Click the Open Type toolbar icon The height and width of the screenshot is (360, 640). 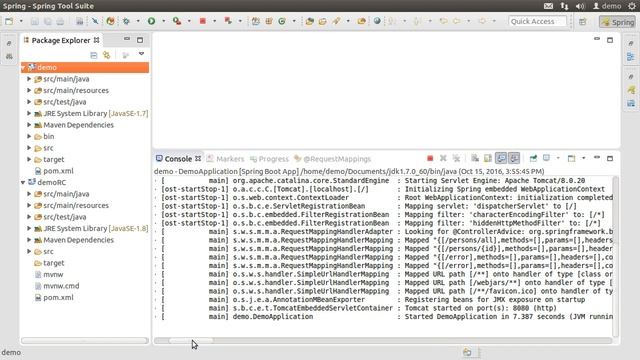tap(309, 21)
